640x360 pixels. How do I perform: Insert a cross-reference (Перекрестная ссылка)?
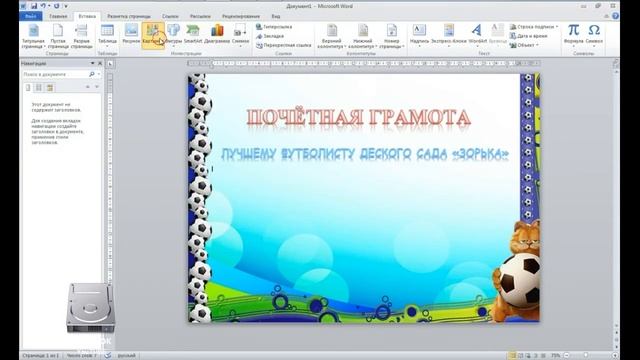tap(284, 45)
